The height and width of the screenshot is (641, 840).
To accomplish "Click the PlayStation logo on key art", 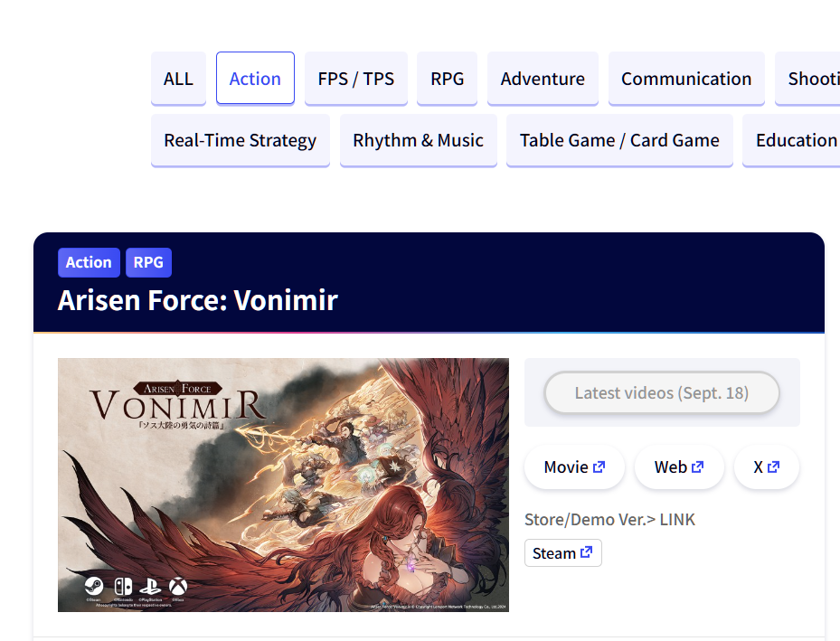I will [x=150, y=587].
